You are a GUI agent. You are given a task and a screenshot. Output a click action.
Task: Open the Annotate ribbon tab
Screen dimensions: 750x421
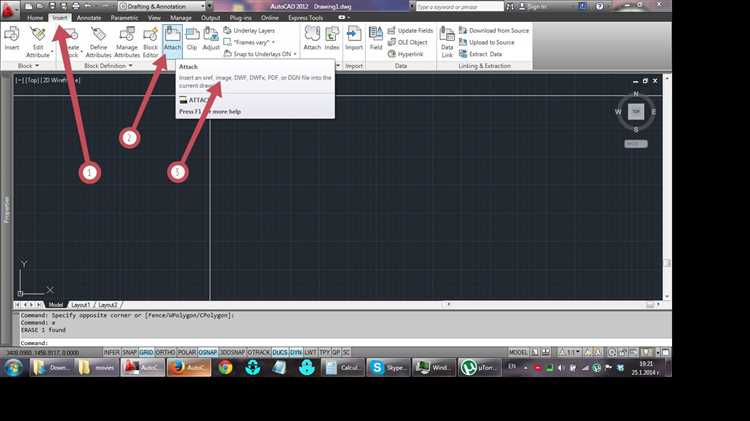(x=89, y=18)
